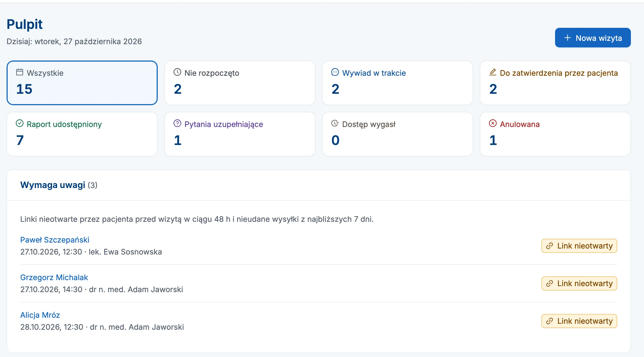The height and width of the screenshot is (357, 644).
Task: Click the clock icon beside Nie rozpoczęto
Action: point(177,72)
